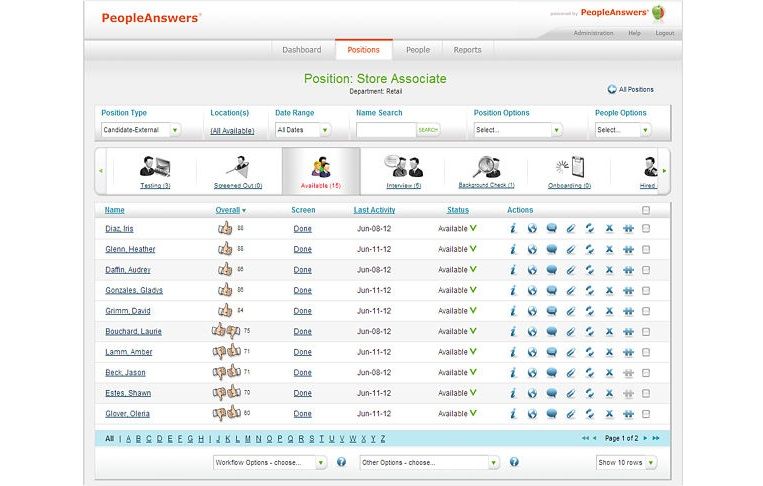Check the box for Lamm, Amber
The width and height of the screenshot is (763, 486).
point(646,352)
